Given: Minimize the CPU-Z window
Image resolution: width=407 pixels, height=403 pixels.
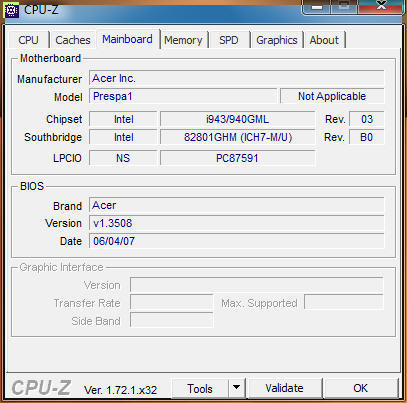Looking at the screenshot, I should [x=317, y=7].
